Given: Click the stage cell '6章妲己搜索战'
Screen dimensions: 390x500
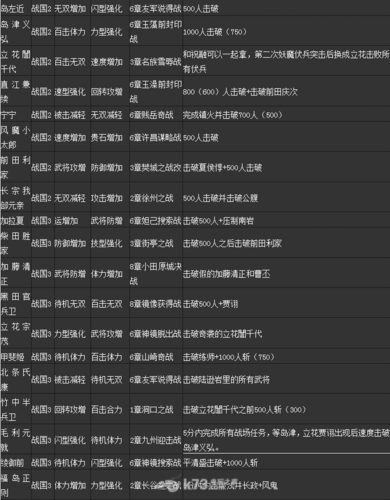Looking at the screenshot, I should [x=155, y=221].
